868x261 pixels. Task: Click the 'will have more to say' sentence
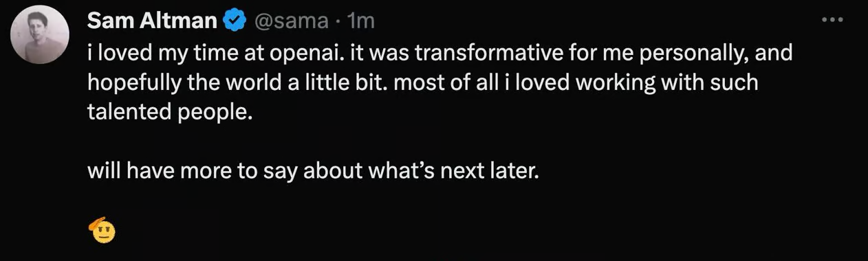pos(182,171)
